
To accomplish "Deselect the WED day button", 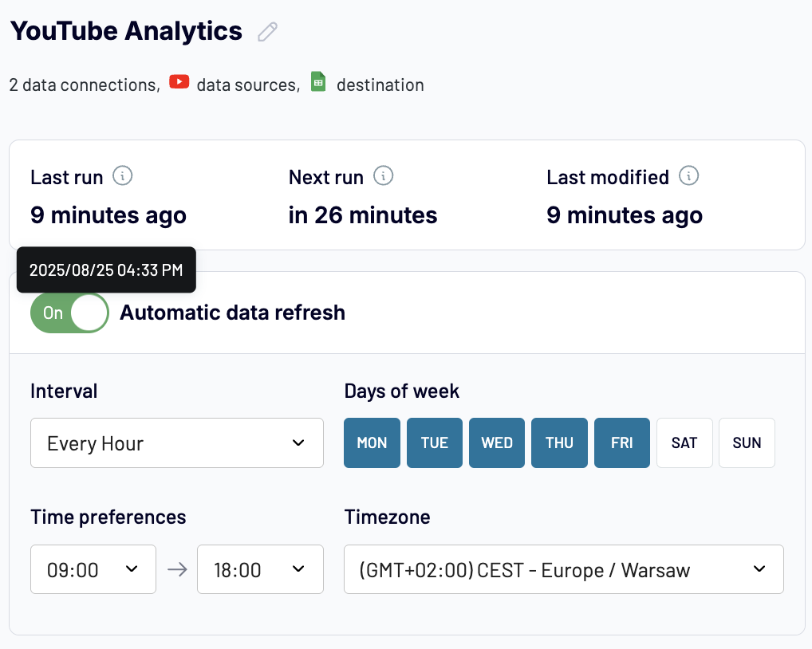I will tap(497, 442).
